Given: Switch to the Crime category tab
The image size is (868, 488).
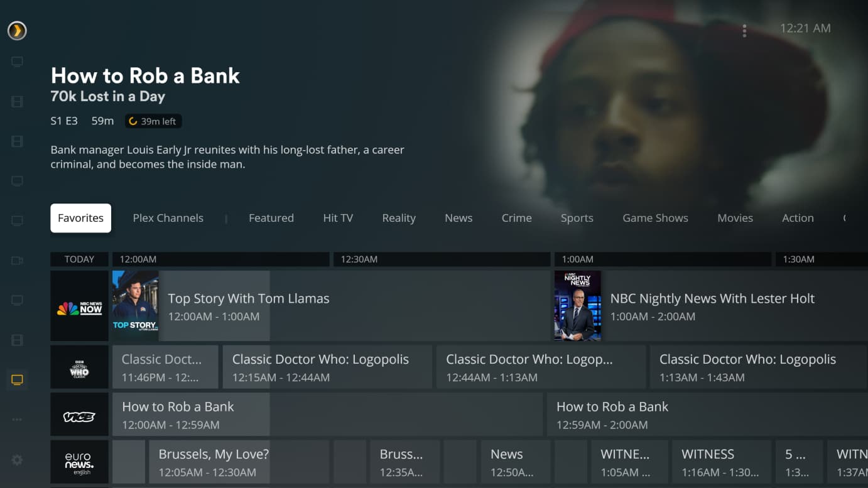Looking at the screenshot, I should [x=516, y=218].
